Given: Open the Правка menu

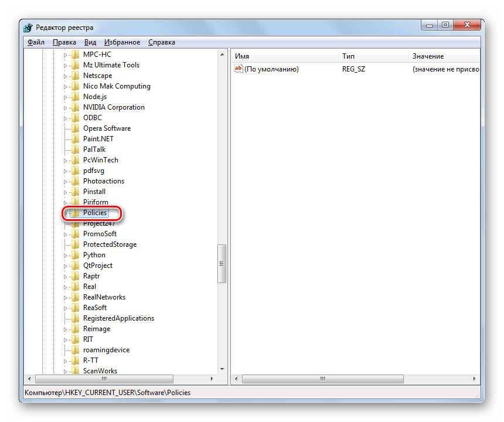Looking at the screenshot, I should pyautogui.click(x=64, y=42).
